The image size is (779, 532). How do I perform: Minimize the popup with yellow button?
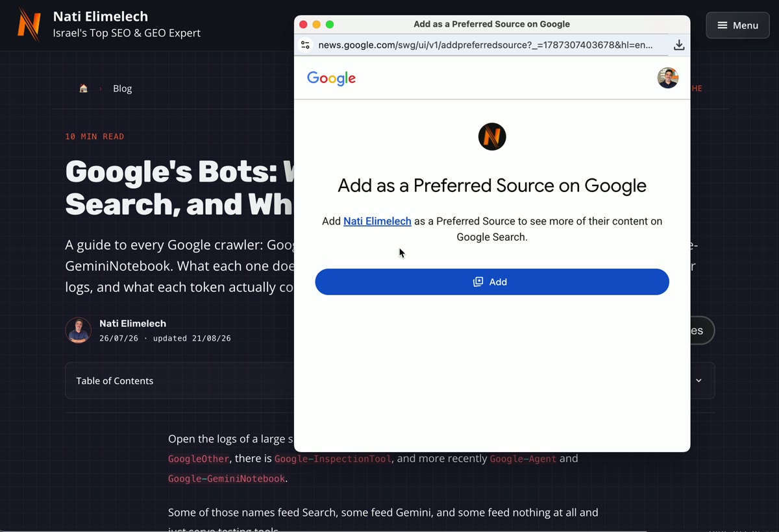316,25
